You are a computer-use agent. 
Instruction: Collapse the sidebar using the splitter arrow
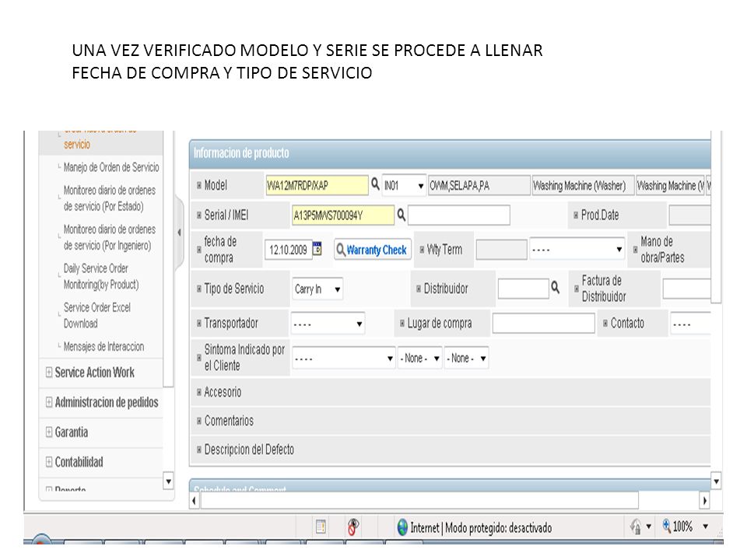tap(179, 233)
